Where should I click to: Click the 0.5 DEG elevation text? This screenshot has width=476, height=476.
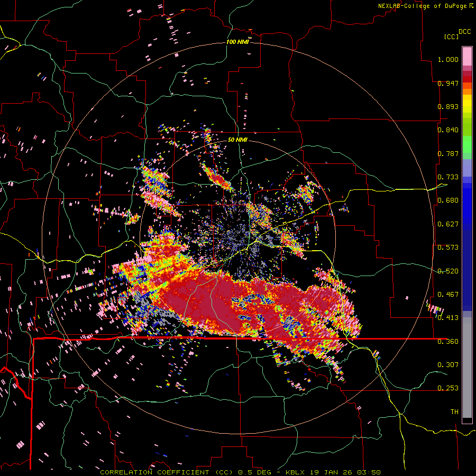pos(254,472)
